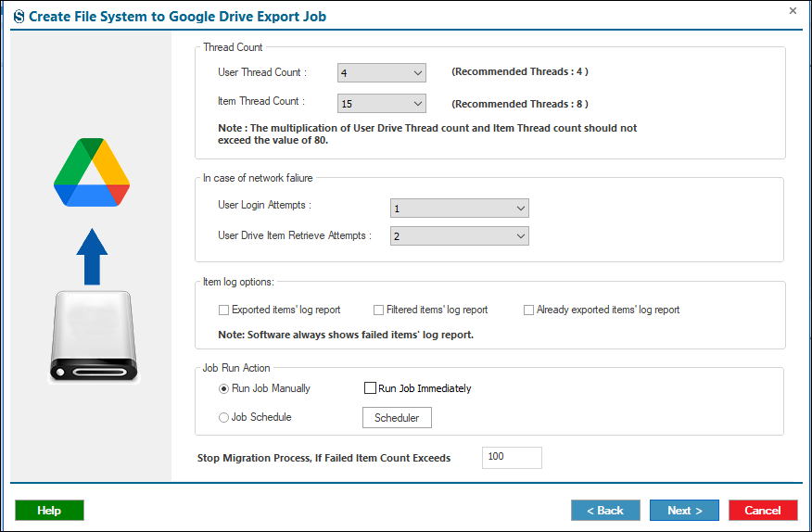Viewport: 812px width, 532px height.
Task: Click 'Stop Migration Process, If Failed Item Count Exceeds' label
Action: pos(324,458)
